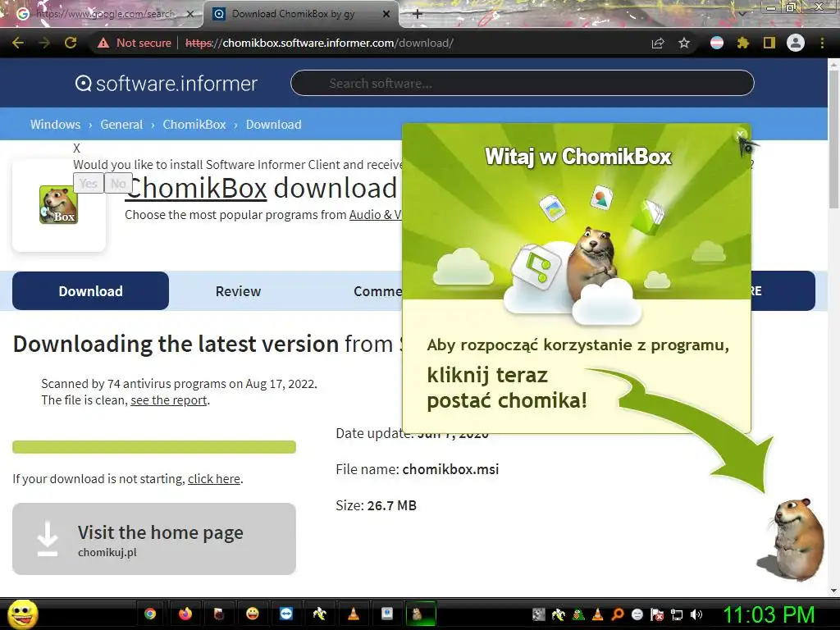This screenshot has width=840, height=630.
Task: Open the Chrome profile avatar
Action: pos(796,43)
